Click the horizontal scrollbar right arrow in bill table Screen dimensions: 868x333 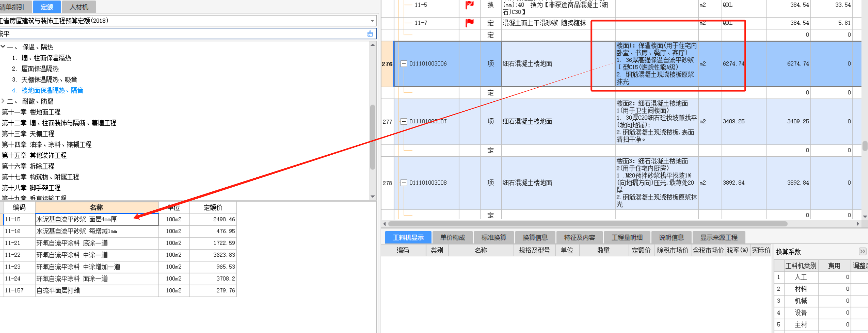(x=858, y=224)
